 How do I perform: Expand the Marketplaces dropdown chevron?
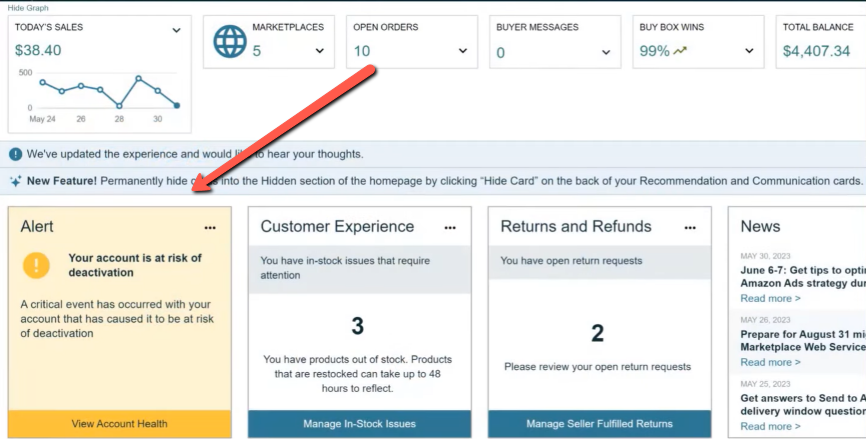tap(320, 51)
